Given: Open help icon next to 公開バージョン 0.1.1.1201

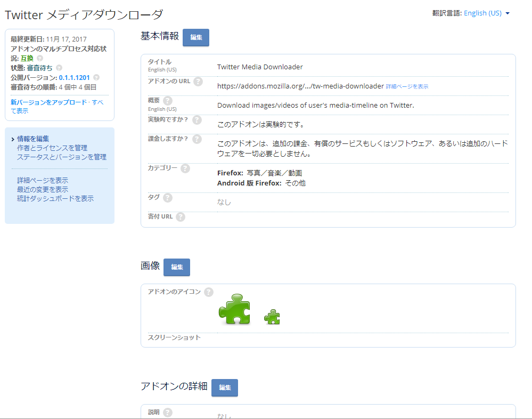Looking at the screenshot, I should click(x=96, y=77).
